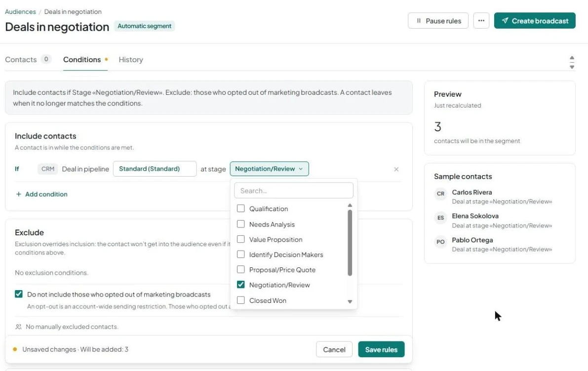The height and width of the screenshot is (371, 588).
Task: Click the Create broadcast button
Action: coord(535,21)
